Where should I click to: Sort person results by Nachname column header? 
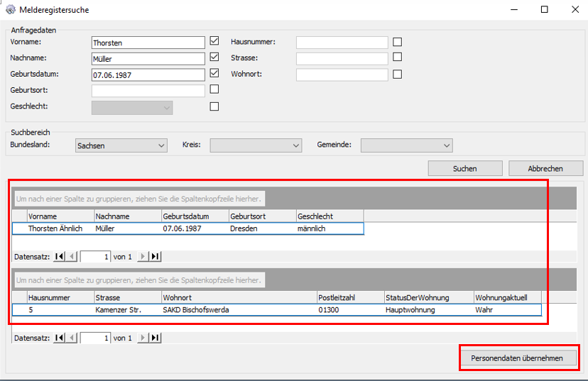tap(128, 216)
